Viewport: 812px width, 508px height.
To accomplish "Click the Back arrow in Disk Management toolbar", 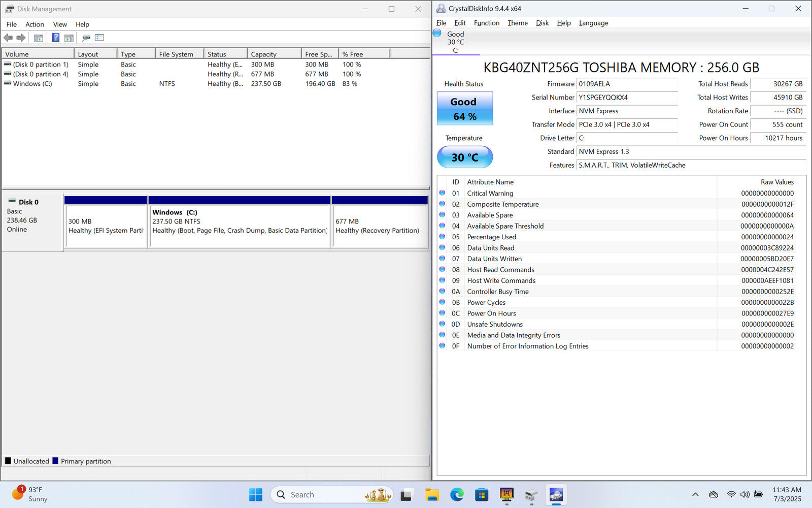I will 8,38.
